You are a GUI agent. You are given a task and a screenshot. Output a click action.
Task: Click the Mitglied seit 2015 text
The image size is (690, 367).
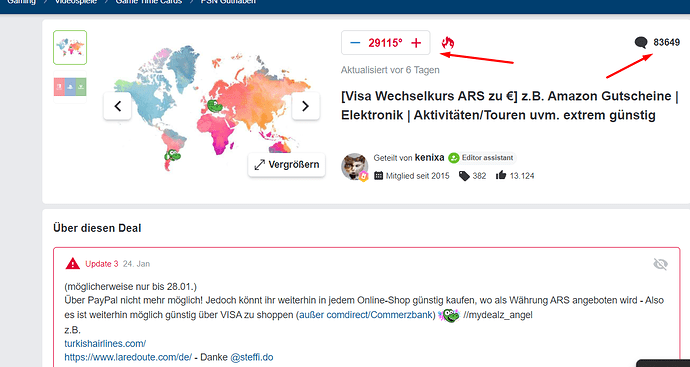(418, 176)
